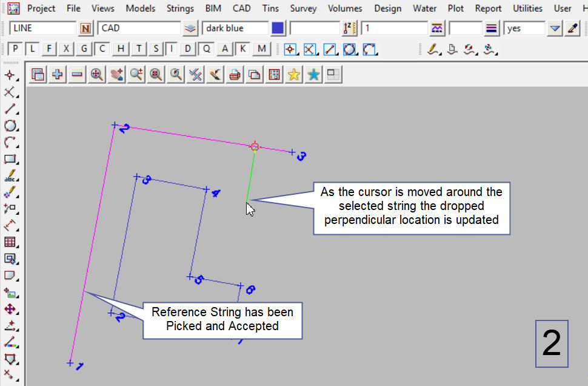Click the dark blue colour name field
588x386 pixels.
coord(235,29)
